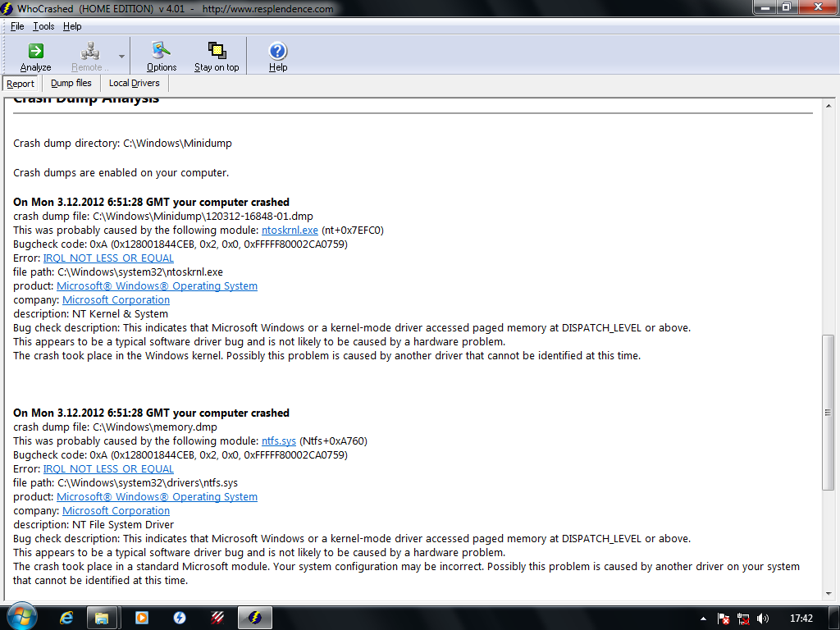Viewport: 840px width, 630px height.
Task: Click the Help toolbar icon
Action: pos(277,57)
